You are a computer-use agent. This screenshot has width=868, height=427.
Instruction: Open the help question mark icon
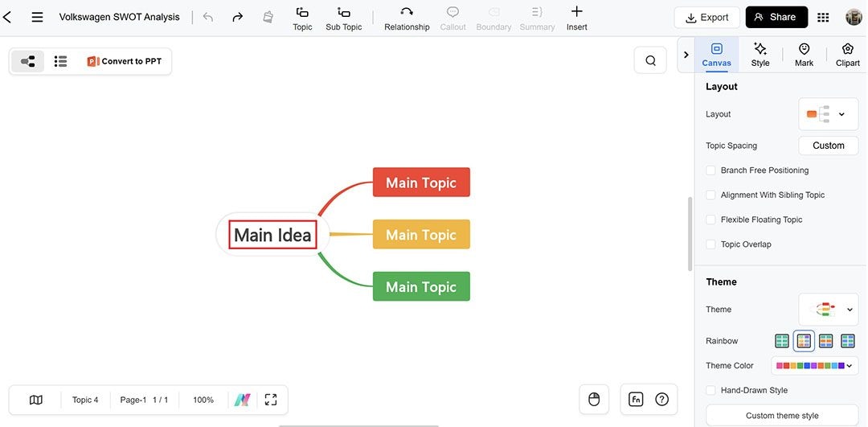661,400
